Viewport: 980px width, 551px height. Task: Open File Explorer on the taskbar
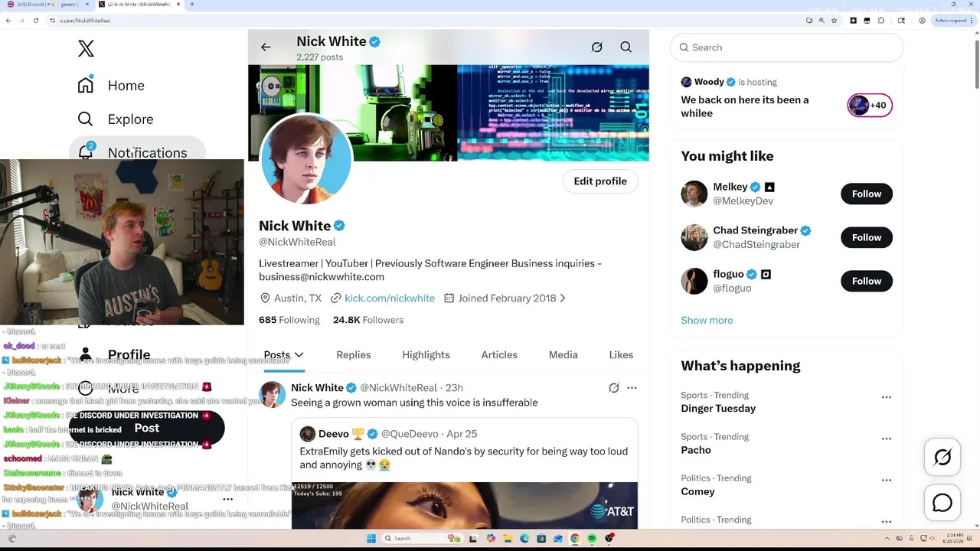(x=508, y=538)
